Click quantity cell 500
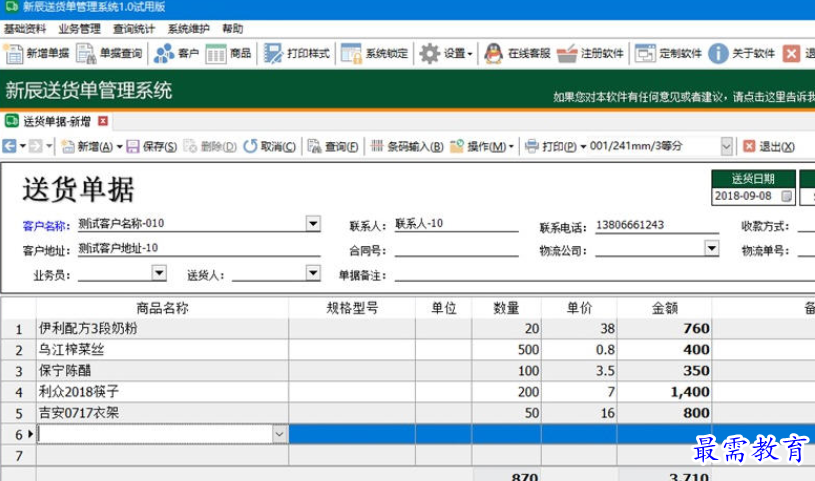The width and height of the screenshot is (815, 481). (x=507, y=350)
